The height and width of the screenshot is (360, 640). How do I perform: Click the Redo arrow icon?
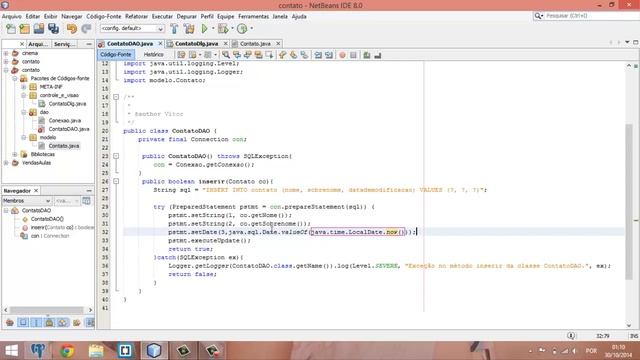tap(86, 29)
